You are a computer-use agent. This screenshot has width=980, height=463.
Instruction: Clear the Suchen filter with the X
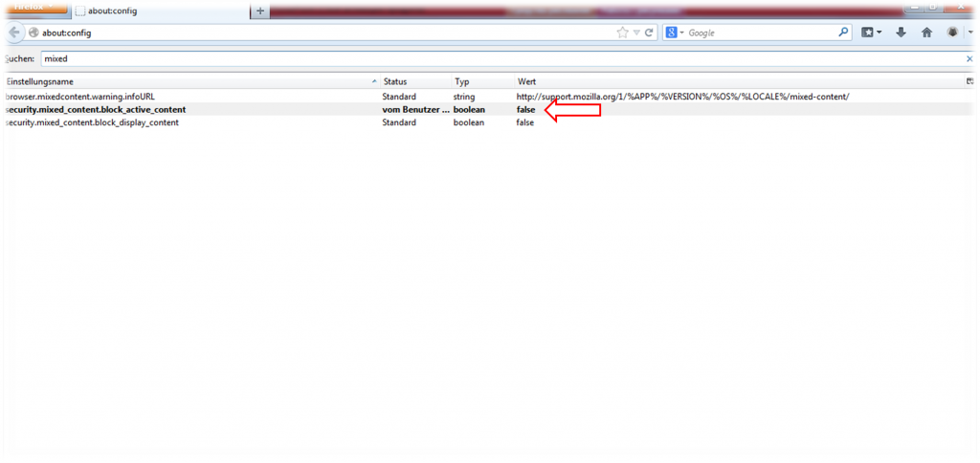pos(969,58)
